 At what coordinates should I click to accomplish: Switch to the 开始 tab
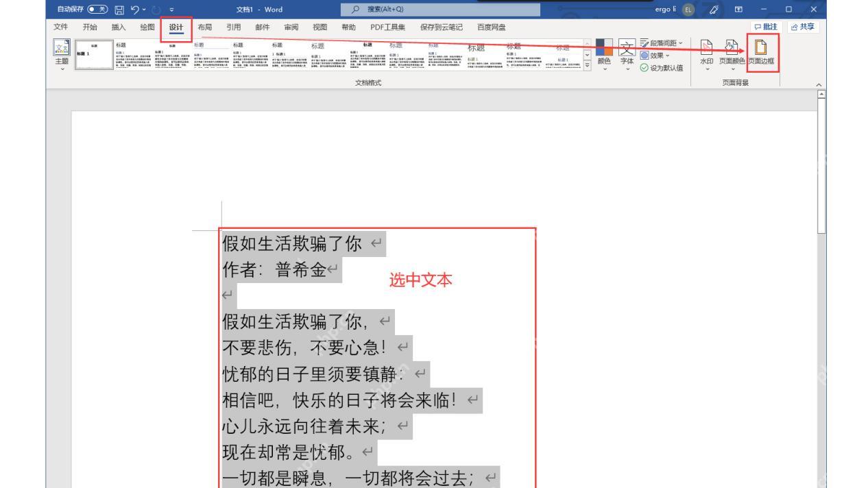click(x=91, y=27)
